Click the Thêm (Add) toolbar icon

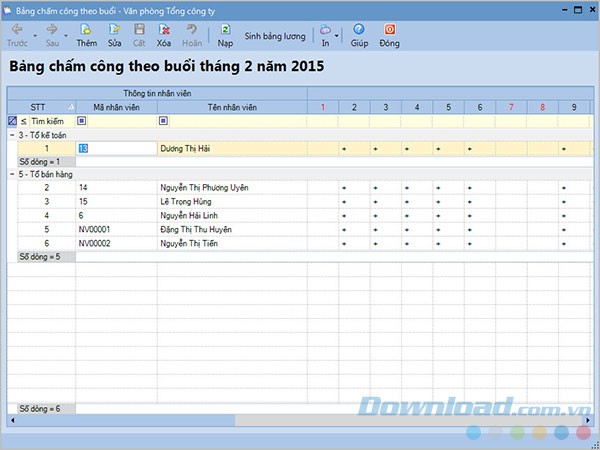[x=86, y=29]
